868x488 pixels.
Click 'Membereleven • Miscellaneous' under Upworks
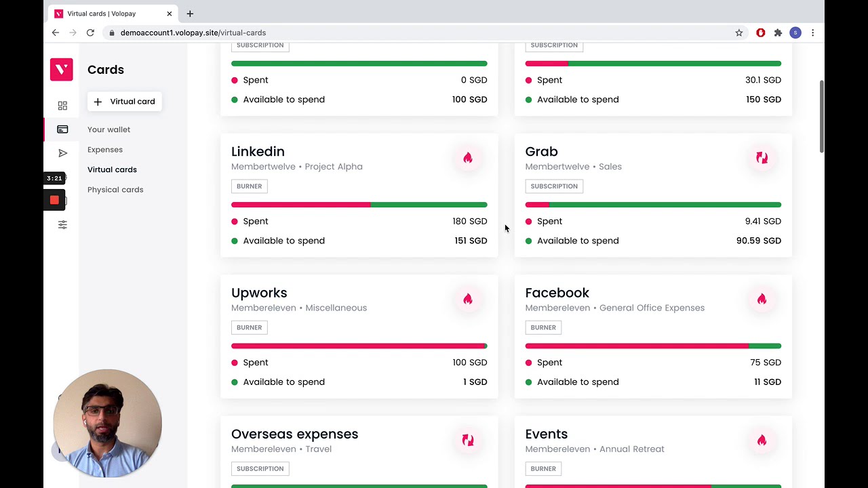coord(299,308)
